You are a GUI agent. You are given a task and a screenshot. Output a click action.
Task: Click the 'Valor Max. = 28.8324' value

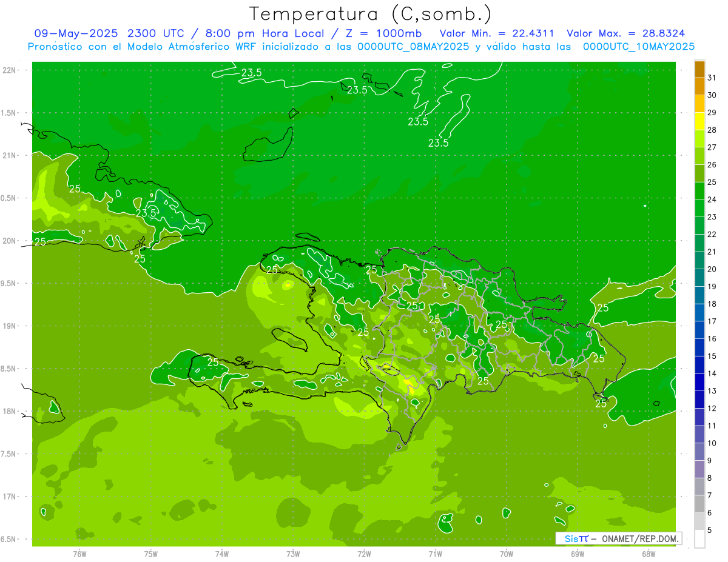626,33
